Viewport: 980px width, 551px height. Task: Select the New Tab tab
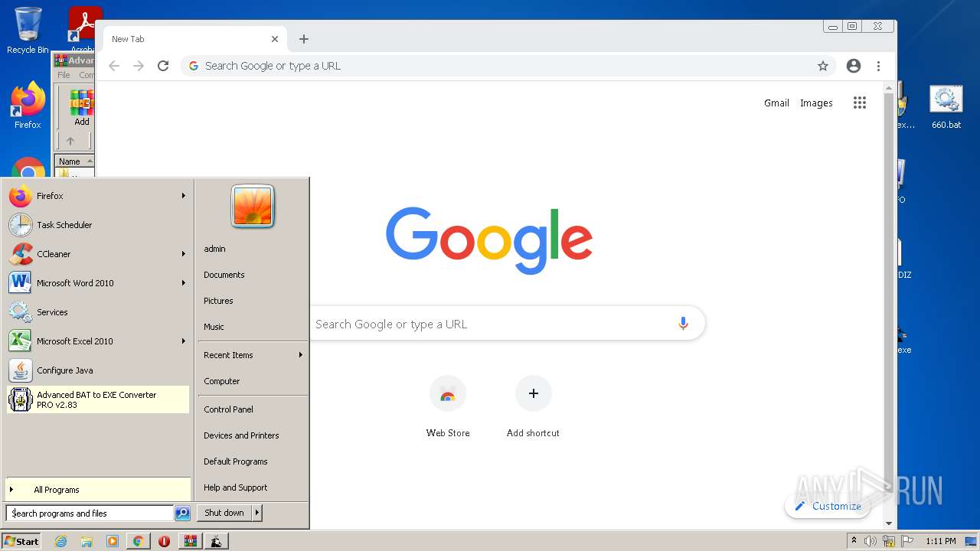194,39
